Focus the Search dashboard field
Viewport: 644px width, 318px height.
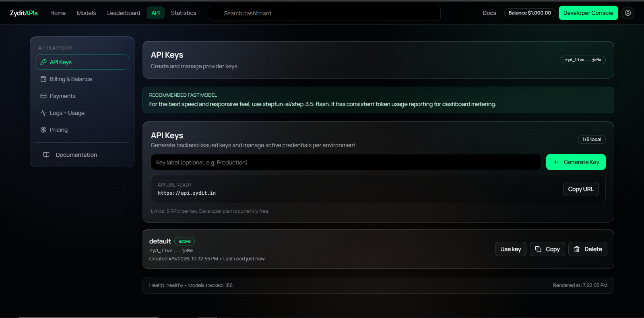(325, 13)
